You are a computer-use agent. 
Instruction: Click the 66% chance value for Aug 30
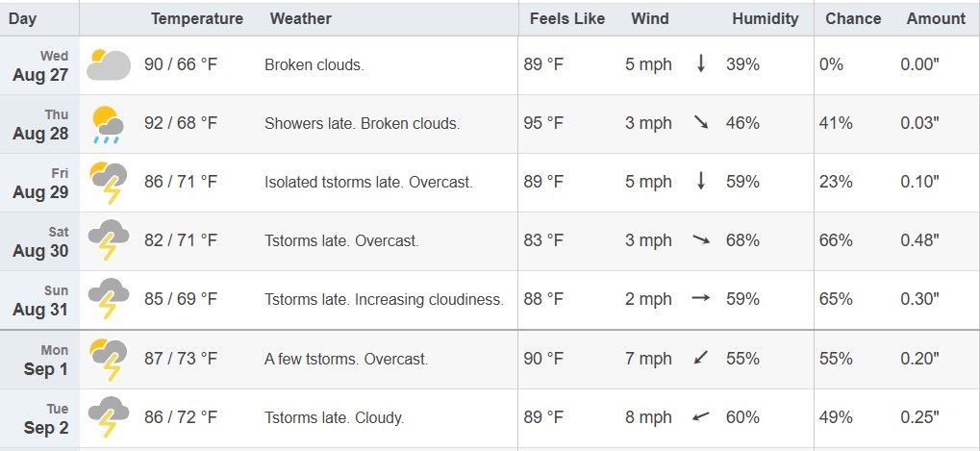[836, 240]
